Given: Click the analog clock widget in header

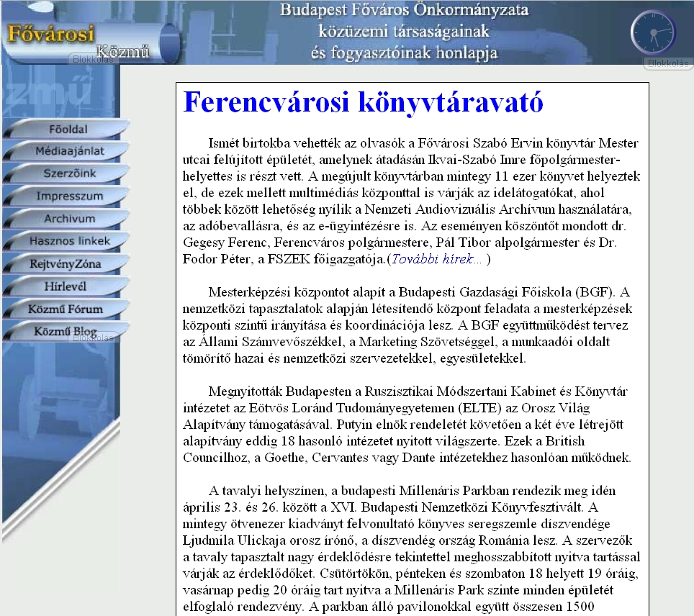Looking at the screenshot, I should coord(653,33).
